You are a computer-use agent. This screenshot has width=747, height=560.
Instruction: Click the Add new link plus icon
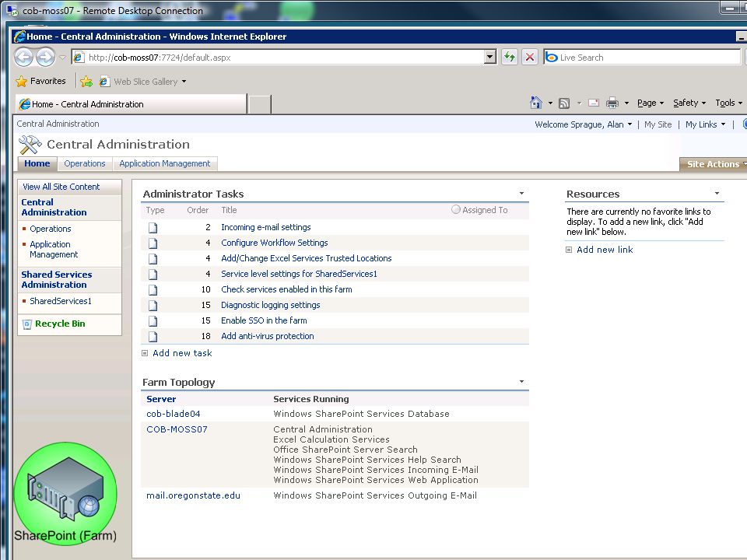tap(568, 250)
